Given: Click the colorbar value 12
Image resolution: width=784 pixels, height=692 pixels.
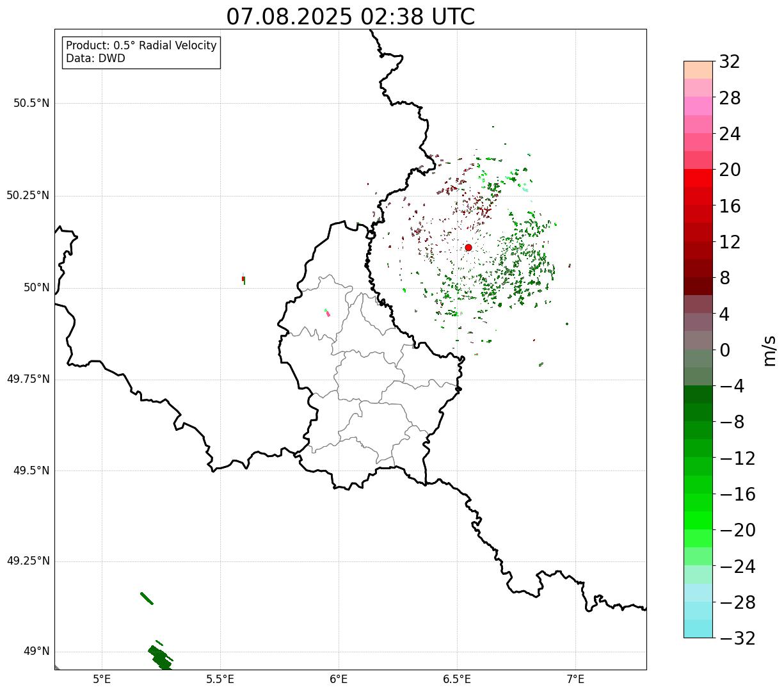Looking at the screenshot, I should [730, 242].
